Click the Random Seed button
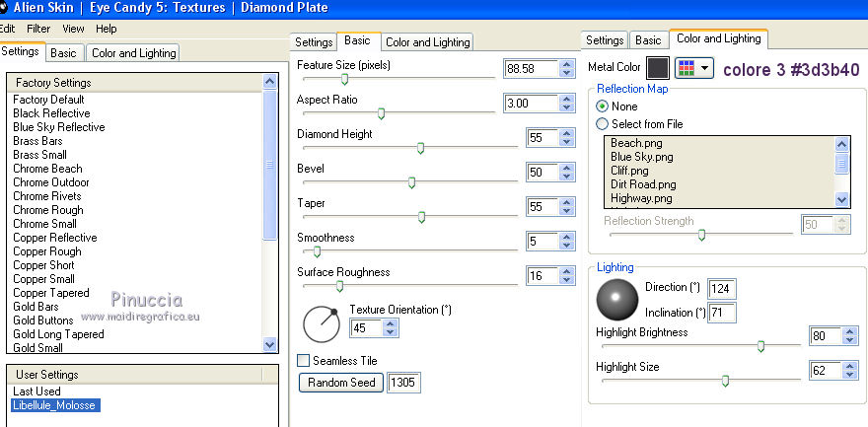The height and width of the screenshot is (427, 868). tap(341, 383)
